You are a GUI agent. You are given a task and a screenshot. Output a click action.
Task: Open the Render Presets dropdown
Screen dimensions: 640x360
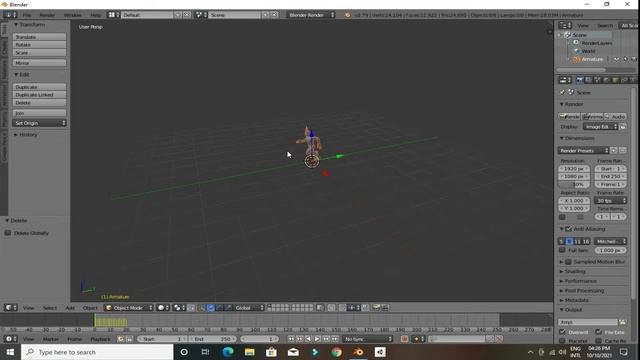pos(583,150)
